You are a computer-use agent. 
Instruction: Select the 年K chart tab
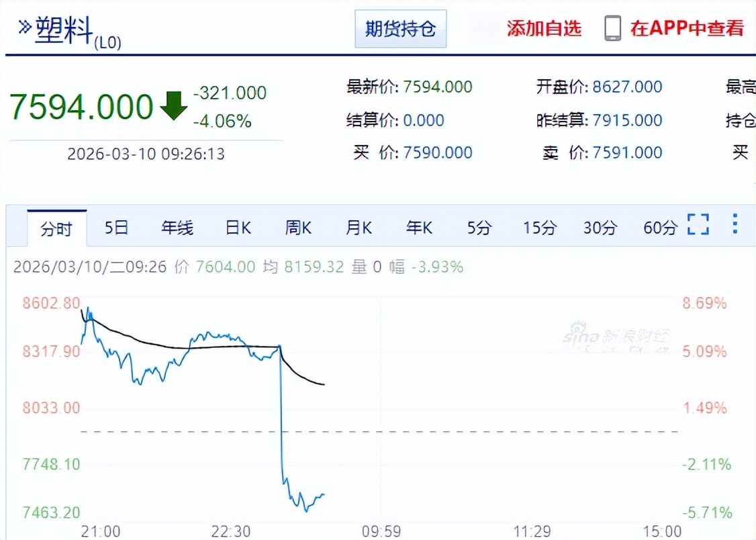[x=419, y=228]
